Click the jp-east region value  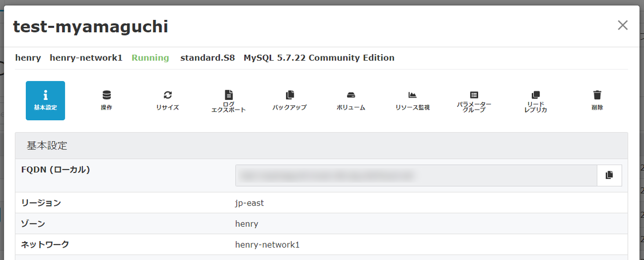click(250, 203)
